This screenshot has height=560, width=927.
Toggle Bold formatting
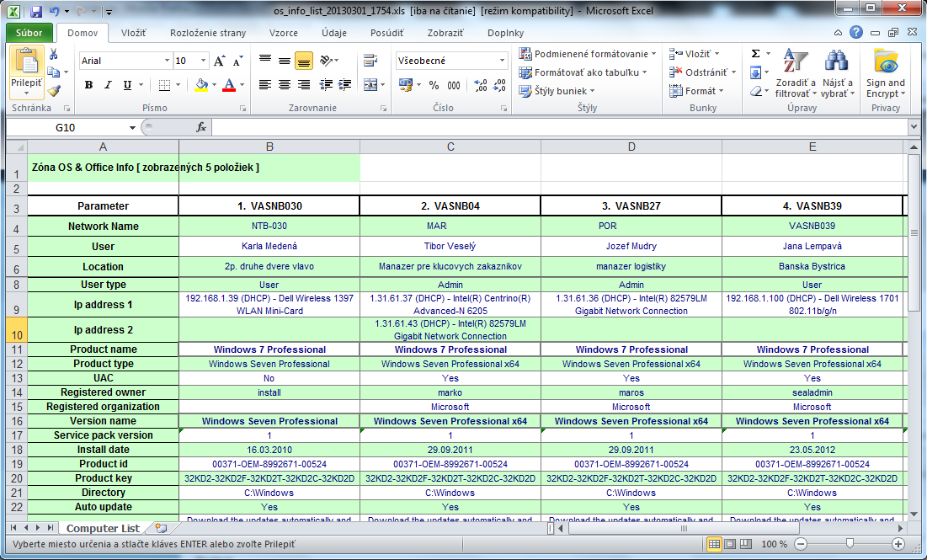pyautogui.click(x=88, y=85)
